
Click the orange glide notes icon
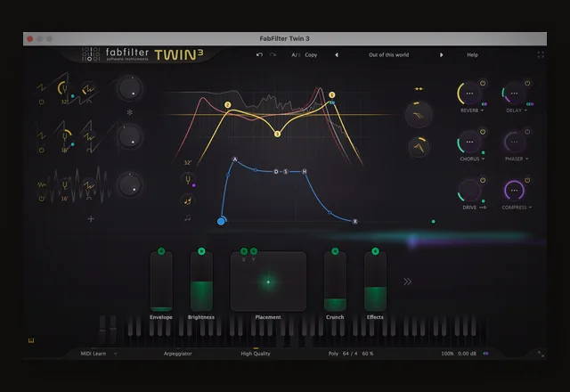188,200
